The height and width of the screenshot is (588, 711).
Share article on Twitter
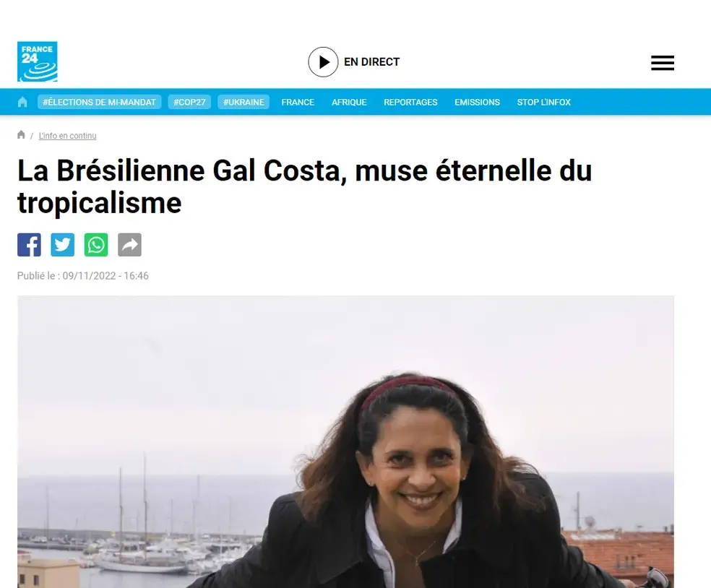(x=63, y=245)
